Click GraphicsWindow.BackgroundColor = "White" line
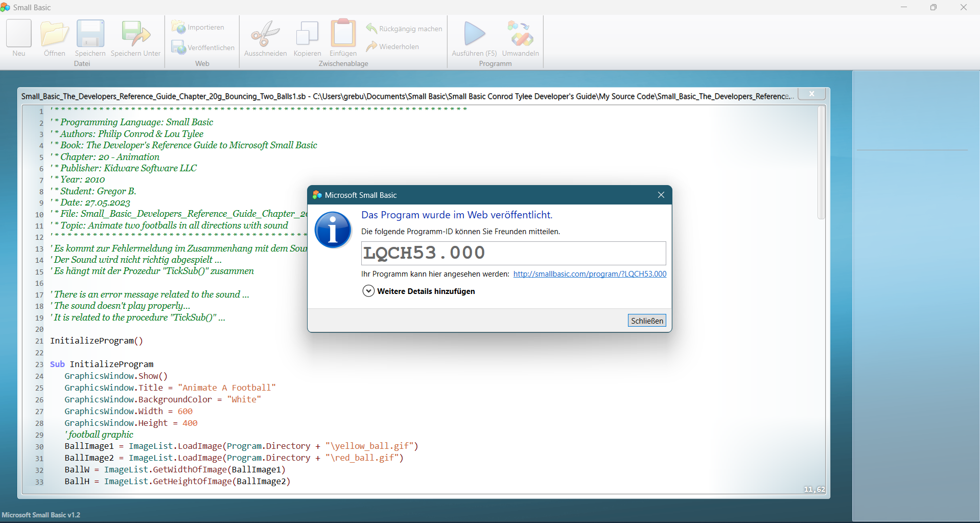This screenshot has width=980, height=523. 162,399
